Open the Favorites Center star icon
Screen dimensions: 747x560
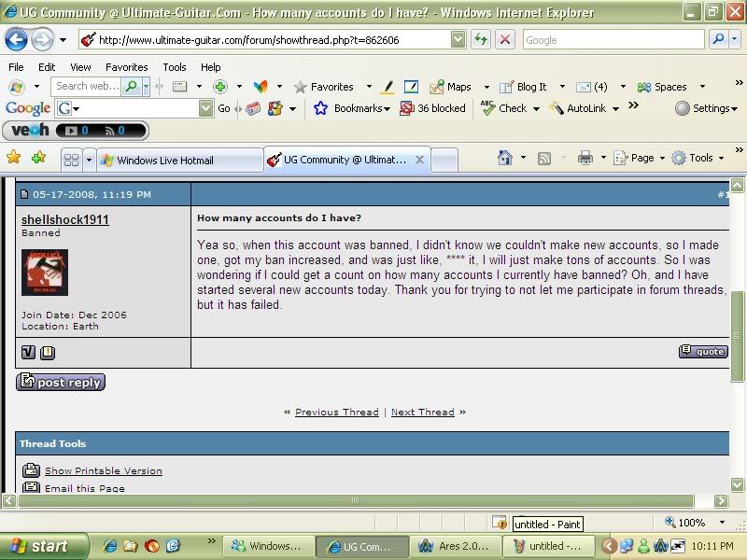click(x=13, y=157)
